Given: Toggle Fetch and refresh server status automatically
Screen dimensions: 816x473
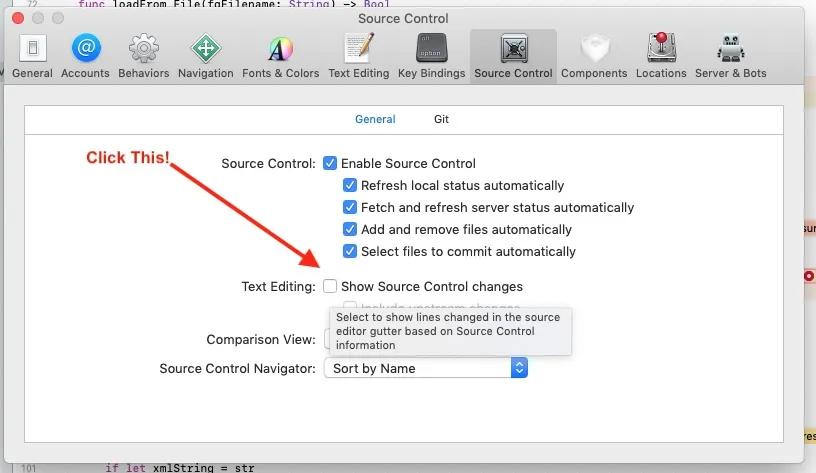Looking at the screenshot, I should tap(350, 207).
